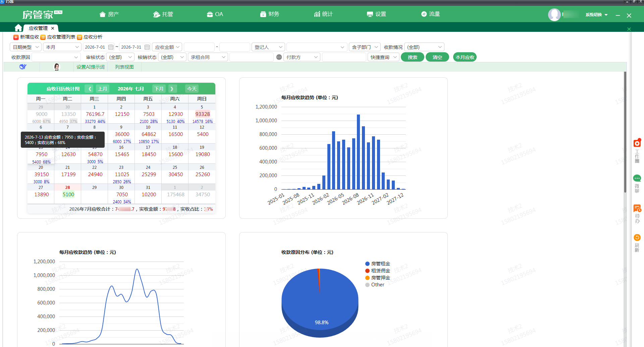The width and height of the screenshot is (644, 347).
Task: Go to next month with 下月
Action: 159,89
